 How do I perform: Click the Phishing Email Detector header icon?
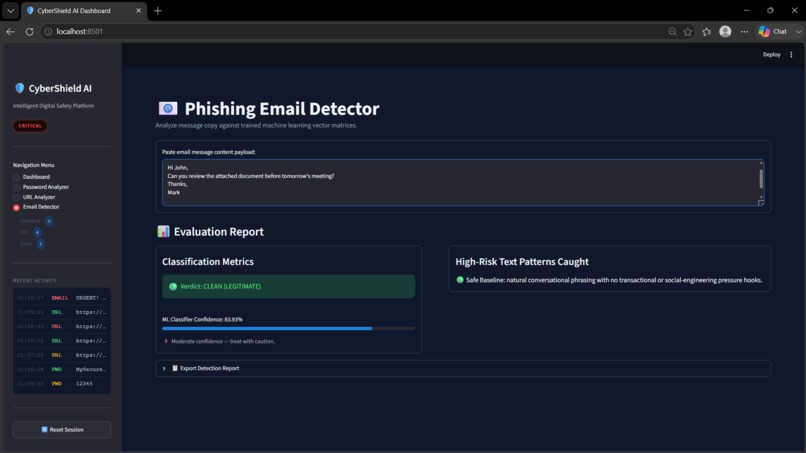pos(168,108)
